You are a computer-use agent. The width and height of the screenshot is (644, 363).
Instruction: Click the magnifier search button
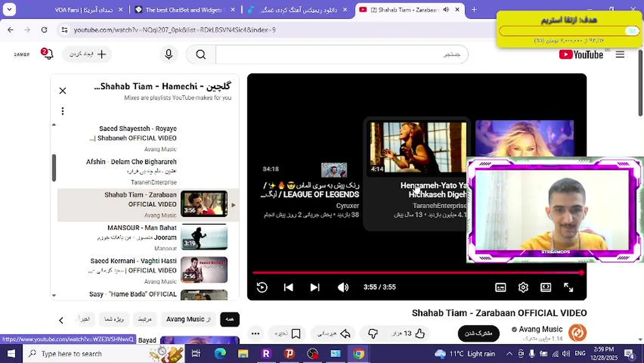click(x=201, y=54)
